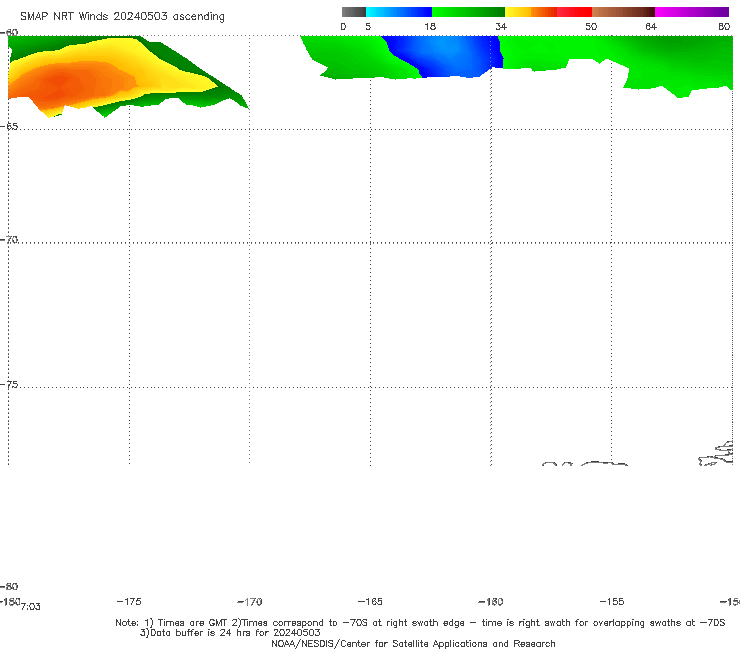740x650 pixels.
Task: Click the longitude label '-155'
Action: (612, 602)
